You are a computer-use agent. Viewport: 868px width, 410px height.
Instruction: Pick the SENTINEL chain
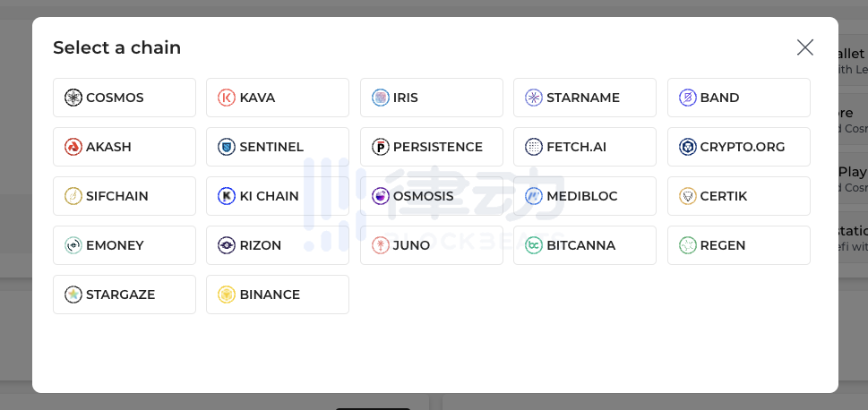click(278, 147)
